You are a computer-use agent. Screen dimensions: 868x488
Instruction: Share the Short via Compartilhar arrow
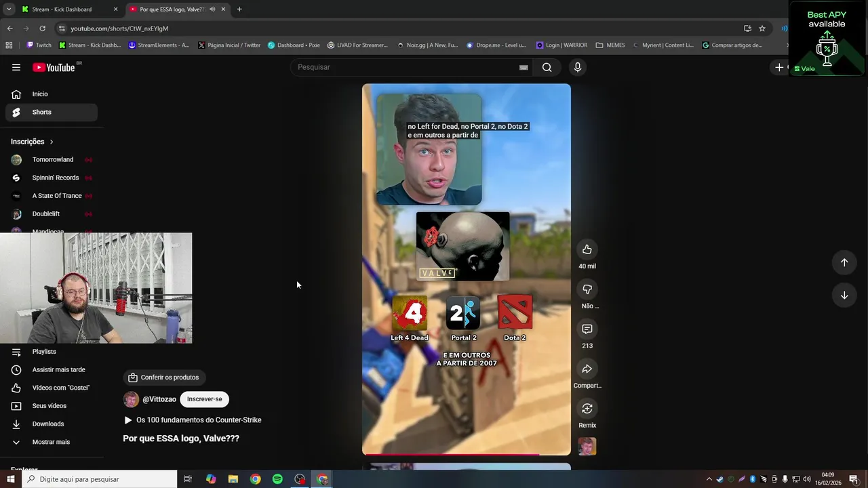coord(587,369)
